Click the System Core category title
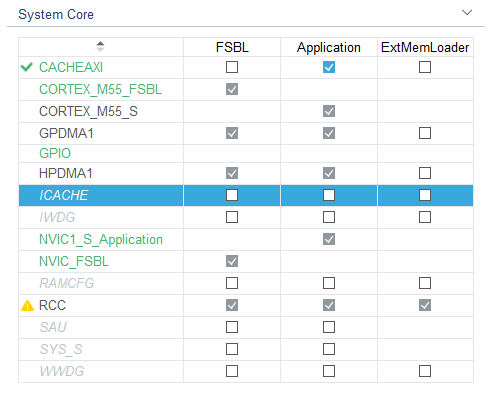The image size is (488, 394). pos(56,14)
